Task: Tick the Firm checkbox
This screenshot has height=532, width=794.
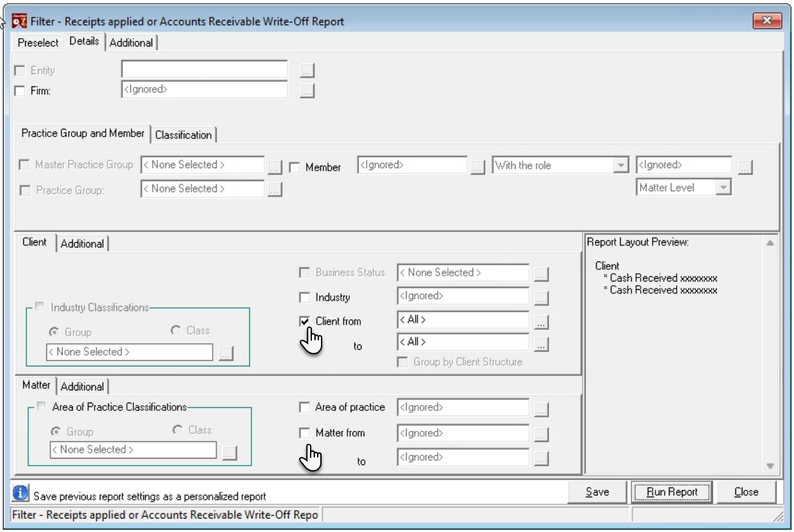Action: (x=19, y=91)
